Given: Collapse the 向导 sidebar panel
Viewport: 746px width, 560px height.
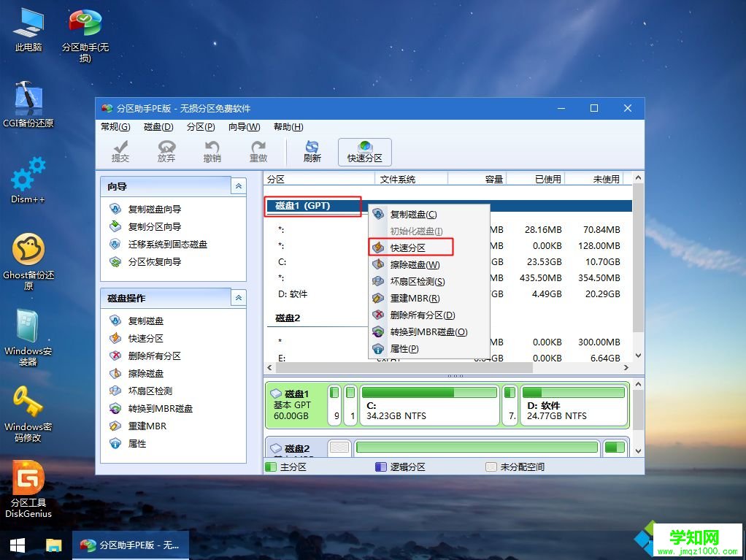Looking at the screenshot, I should pyautogui.click(x=239, y=185).
